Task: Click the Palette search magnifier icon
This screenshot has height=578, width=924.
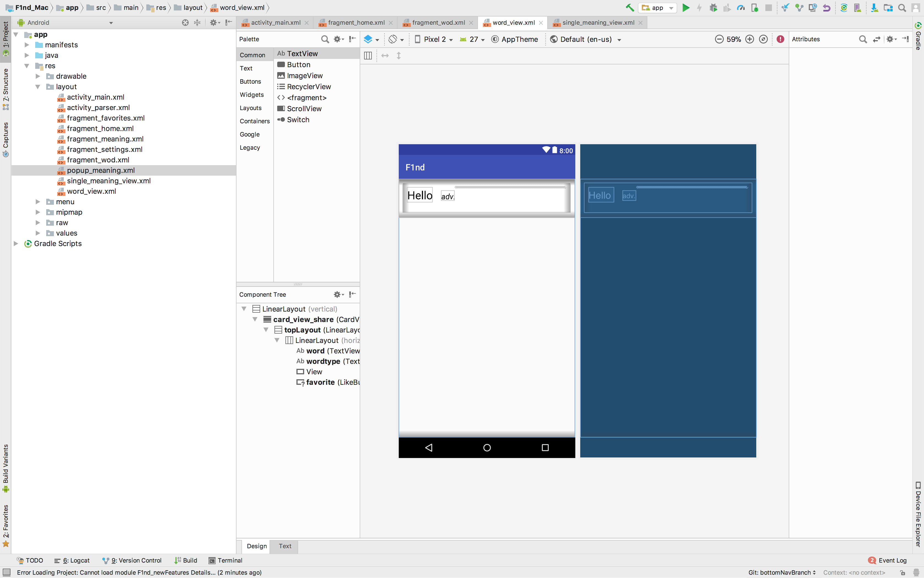Action: click(325, 39)
